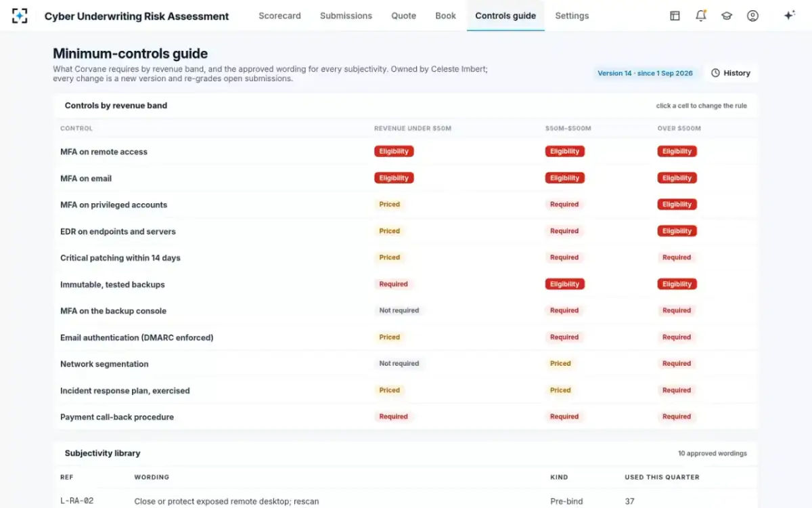The width and height of the screenshot is (812, 508).
Task: Select the MFA on remote access control label
Action: point(104,152)
